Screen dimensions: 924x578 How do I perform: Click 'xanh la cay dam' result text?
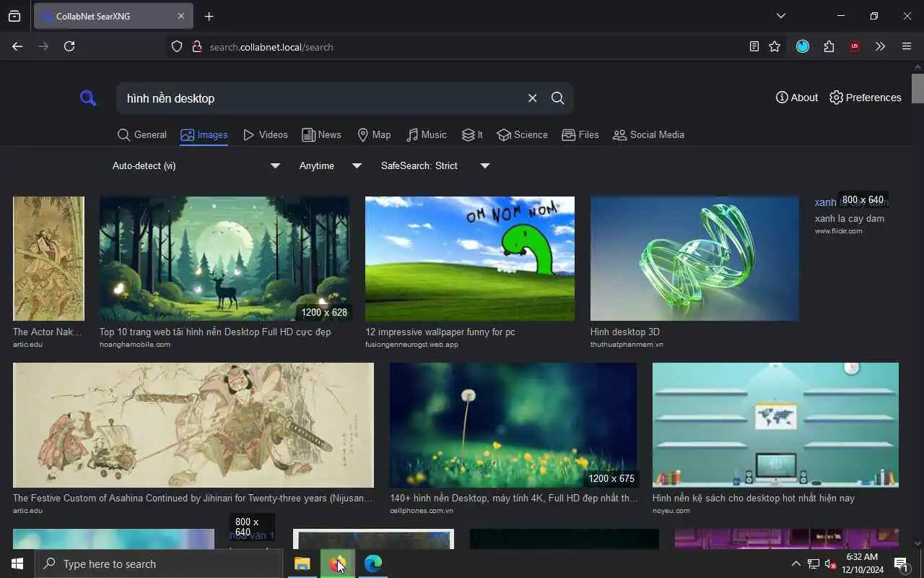850,219
